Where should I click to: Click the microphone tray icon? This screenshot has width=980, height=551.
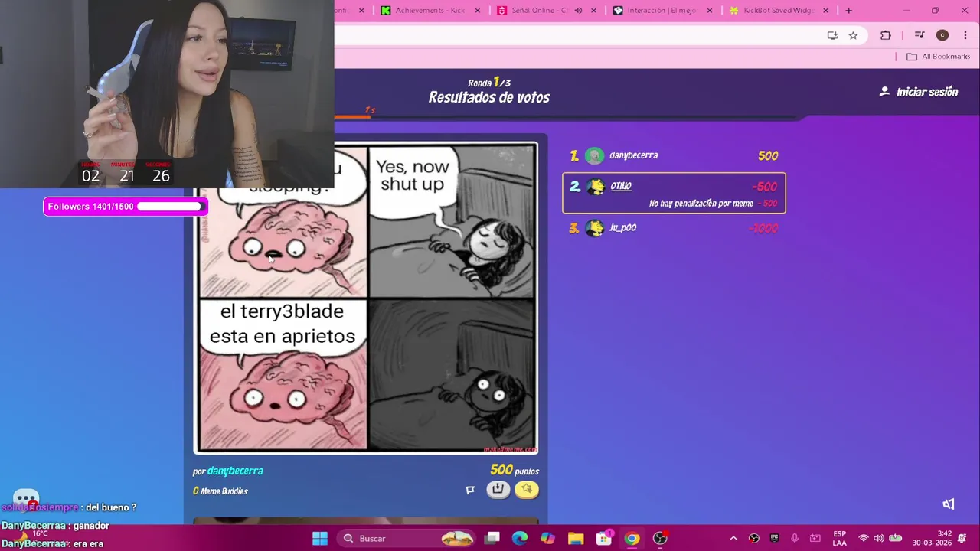click(x=795, y=538)
